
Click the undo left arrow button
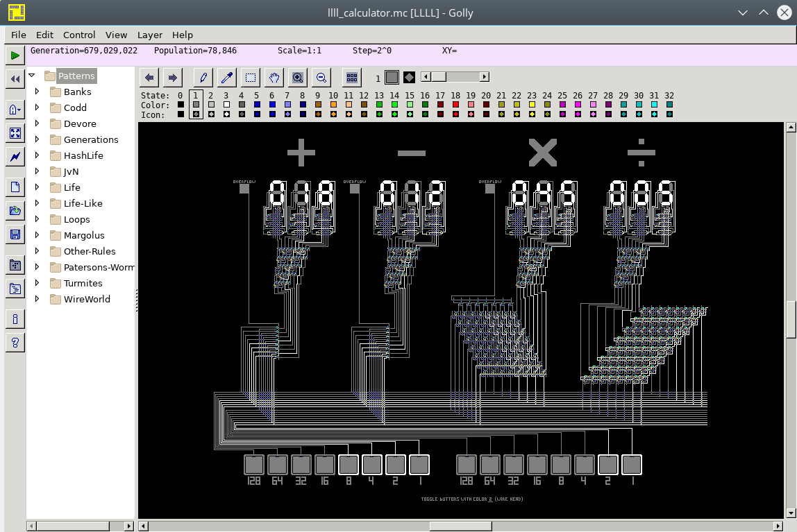click(149, 78)
